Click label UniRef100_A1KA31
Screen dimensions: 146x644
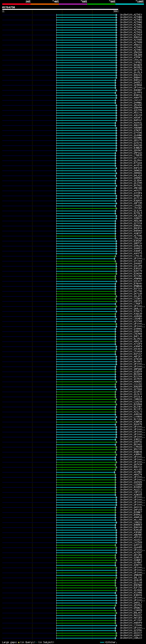(x=131, y=123)
